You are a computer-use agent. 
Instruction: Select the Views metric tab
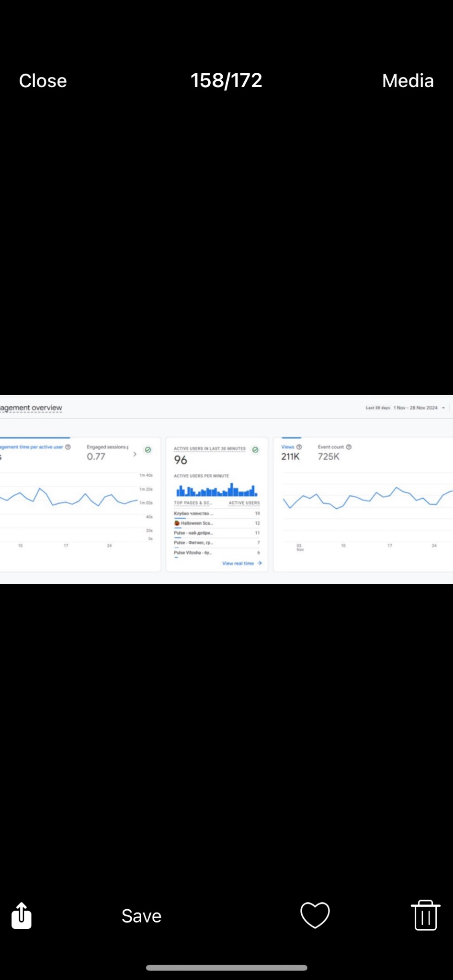tap(291, 453)
